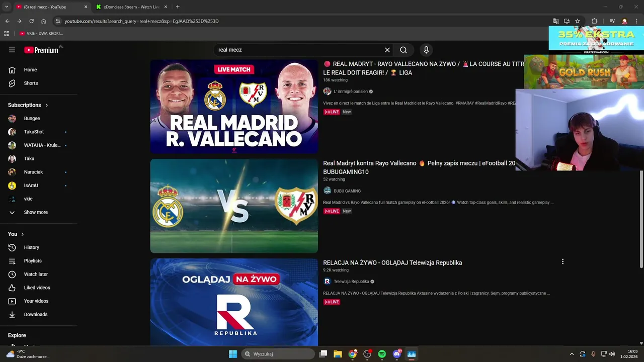Image resolution: width=644 pixels, height=362 pixels.
Task: Open Spotify from the taskbar
Action: pyautogui.click(x=382, y=354)
